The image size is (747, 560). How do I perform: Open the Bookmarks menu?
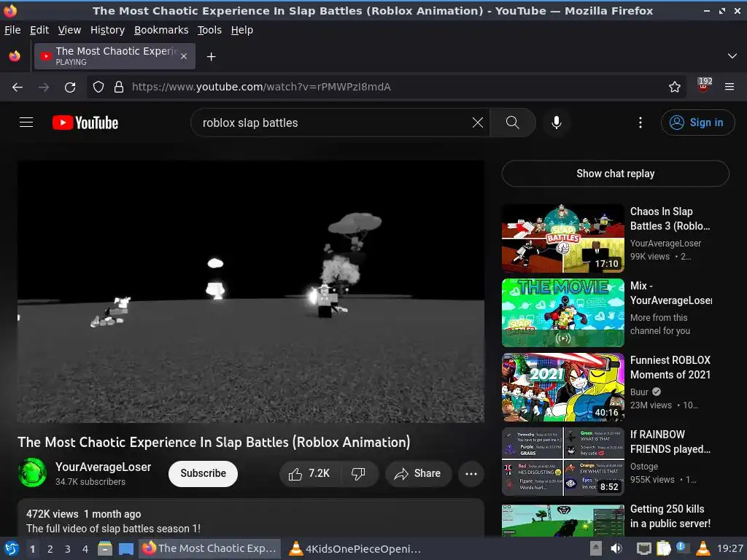[x=161, y=30]
